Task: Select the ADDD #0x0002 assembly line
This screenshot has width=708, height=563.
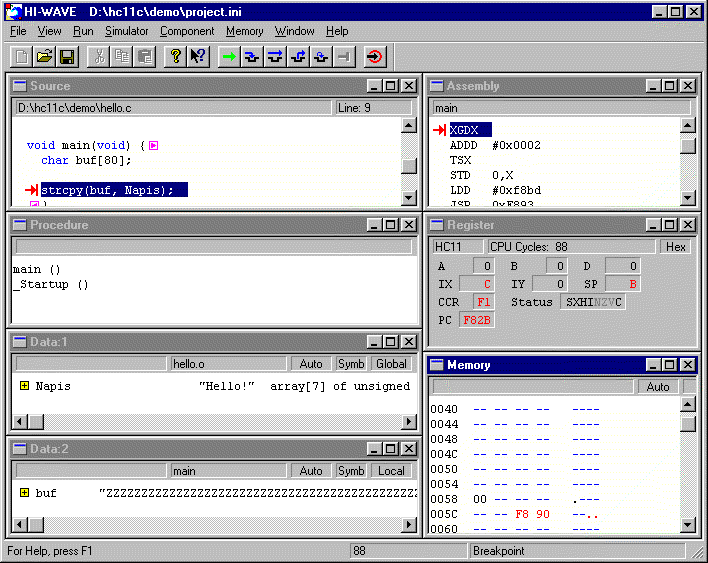Action: (495, 145)
